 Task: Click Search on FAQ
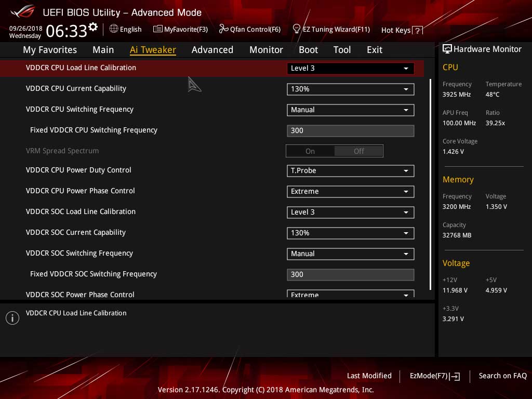pyautogui.click(x=502, y=376)
